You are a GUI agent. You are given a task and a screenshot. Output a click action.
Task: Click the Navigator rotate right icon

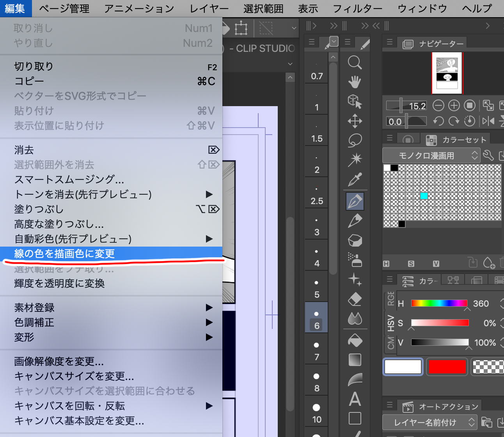(454, 121)
